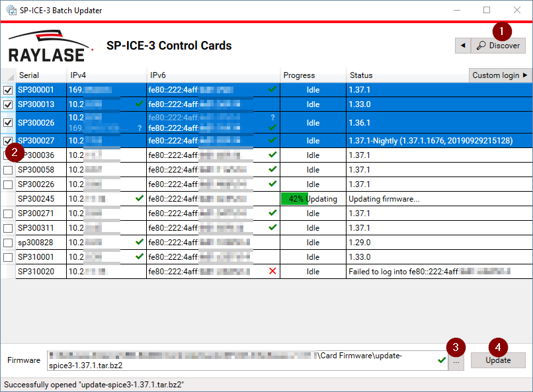Click the 1.37.1-Nightly status cell
Screen dimensions: 533x392
(439, 141)
